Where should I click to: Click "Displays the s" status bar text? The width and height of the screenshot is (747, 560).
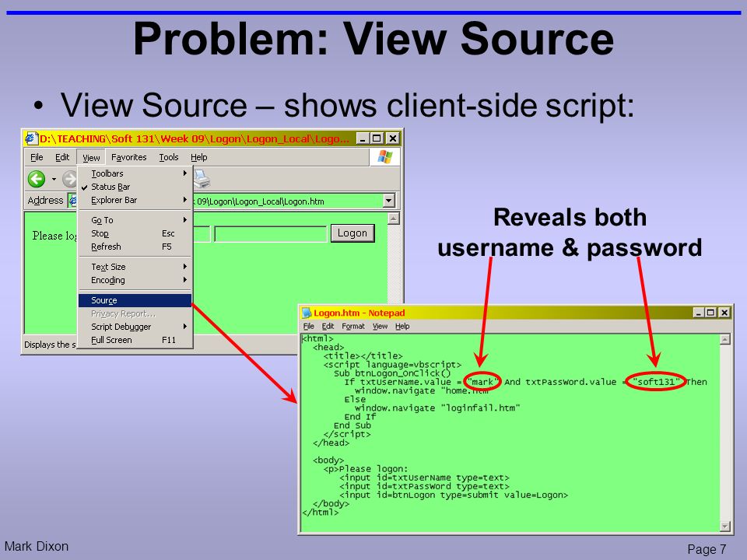(50, 345)
